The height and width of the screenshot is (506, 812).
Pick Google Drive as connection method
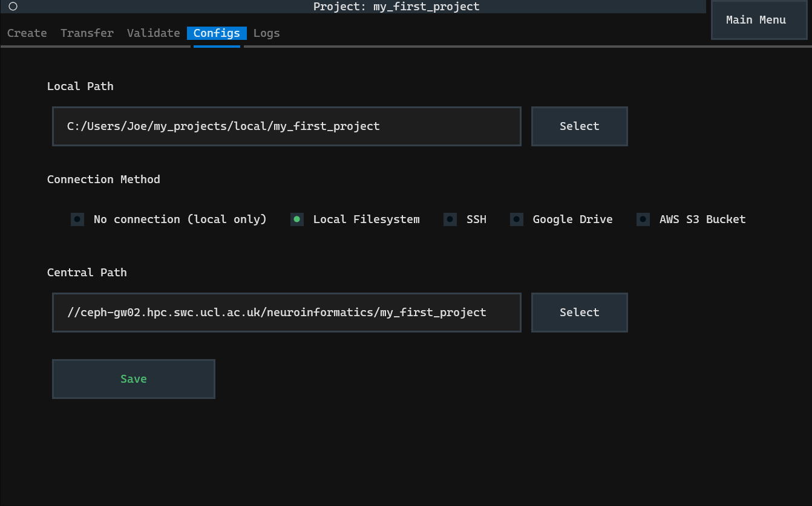point(517,219)
